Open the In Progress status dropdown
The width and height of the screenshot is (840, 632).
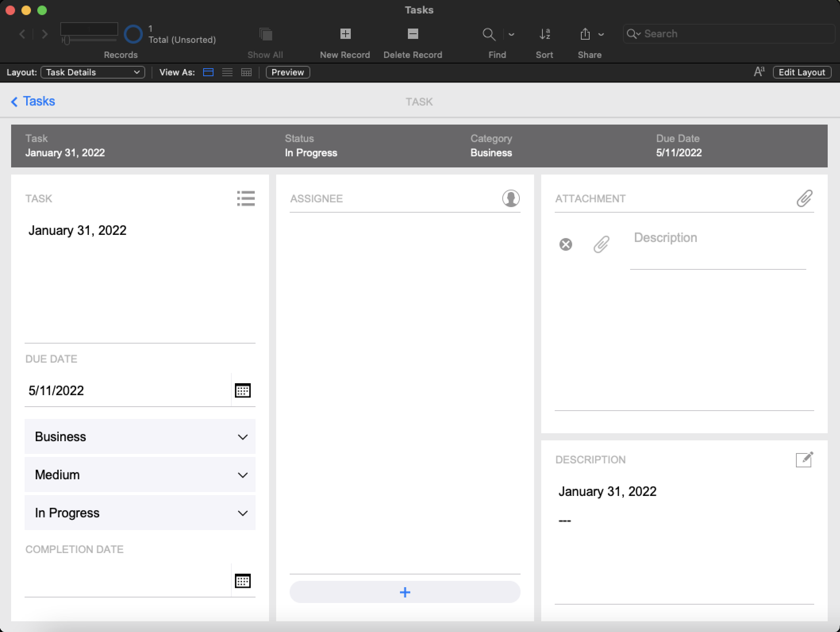[x=140, y=513]
